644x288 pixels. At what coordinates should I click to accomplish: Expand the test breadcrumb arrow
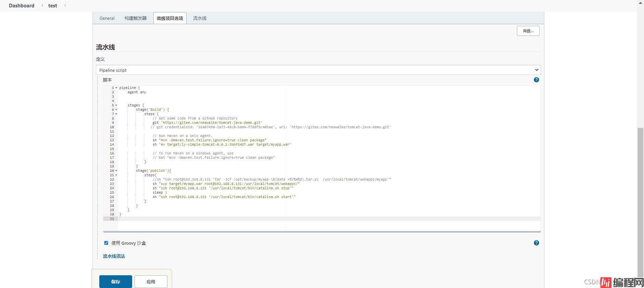pos(65,5)
